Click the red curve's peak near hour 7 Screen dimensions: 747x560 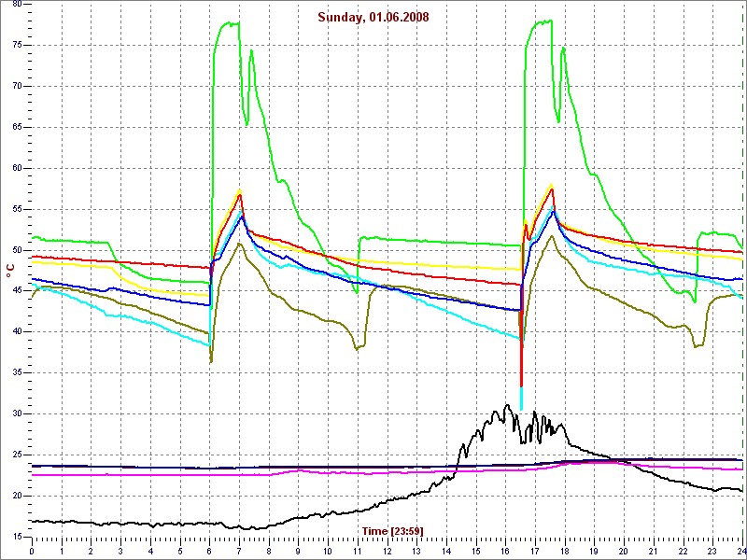point(240,194)
